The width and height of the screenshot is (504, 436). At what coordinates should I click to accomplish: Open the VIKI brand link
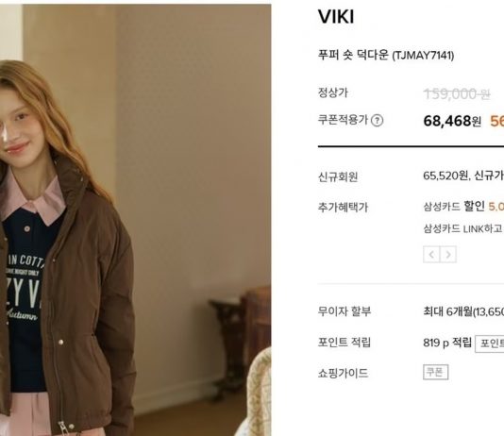pos(336,17)
